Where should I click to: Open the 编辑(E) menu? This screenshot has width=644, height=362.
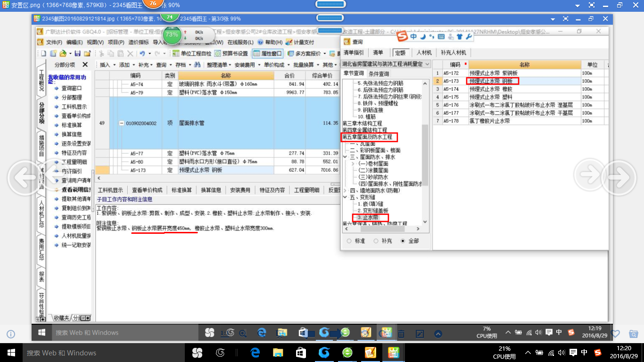[x=75, y=42]
